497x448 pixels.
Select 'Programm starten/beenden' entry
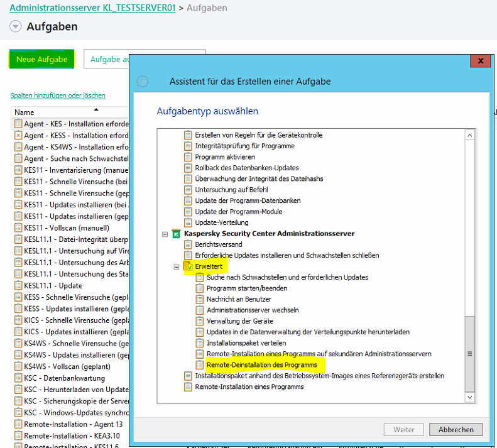pos(247,288)
